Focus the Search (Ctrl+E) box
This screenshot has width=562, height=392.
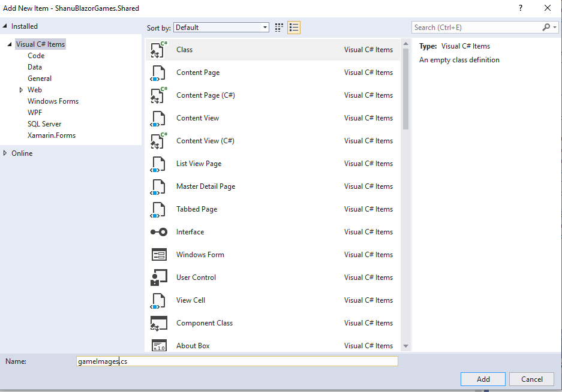coord(476,27)
